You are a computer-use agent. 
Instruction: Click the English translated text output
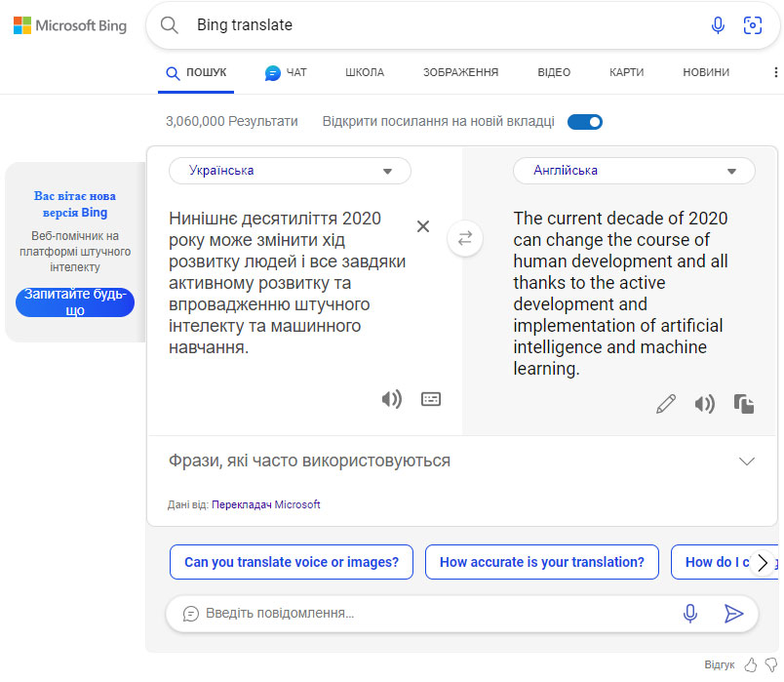(x=620, y=294)
